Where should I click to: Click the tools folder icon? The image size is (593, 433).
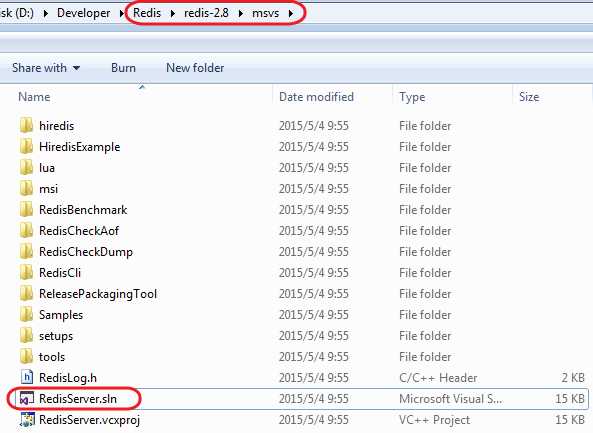26,357
